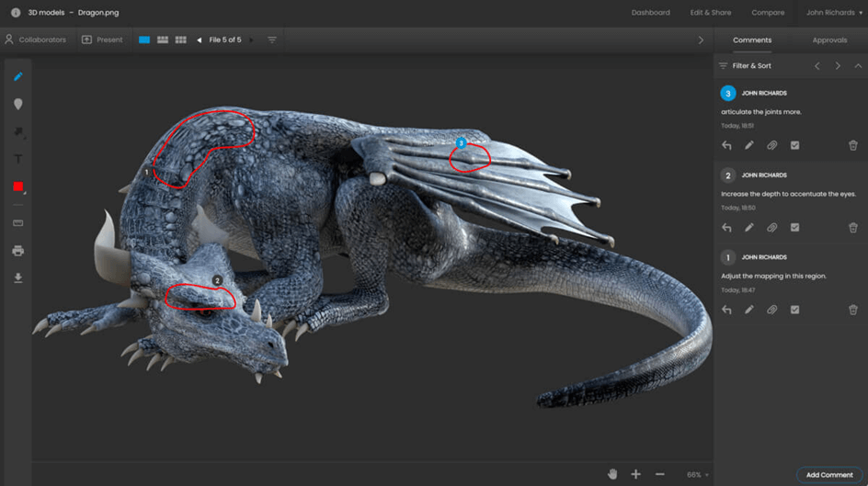Open the info icon in title bar

tap(16, 12)
